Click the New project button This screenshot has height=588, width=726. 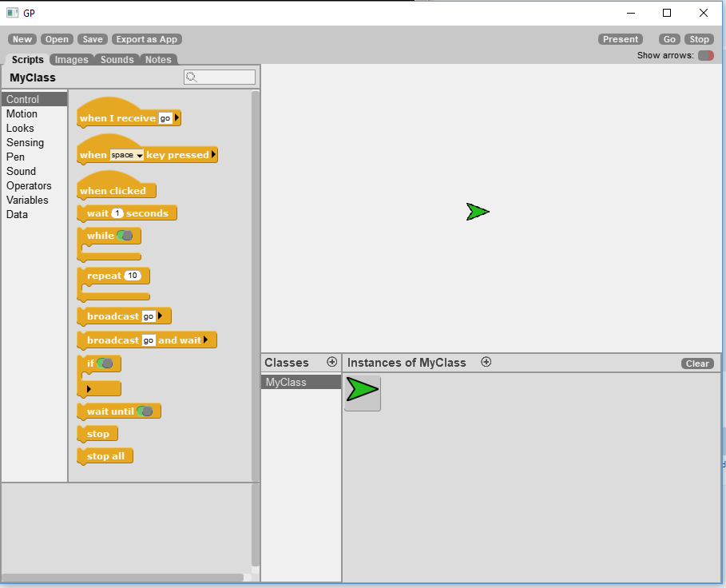click(22, 39)
